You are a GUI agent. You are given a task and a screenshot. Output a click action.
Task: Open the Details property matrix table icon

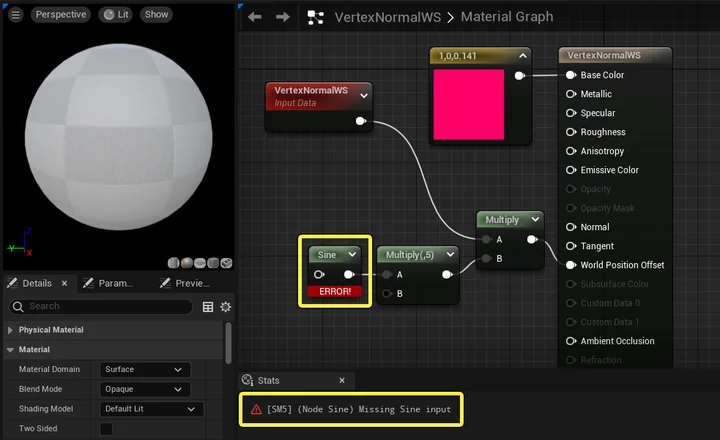tap(208, 307)
